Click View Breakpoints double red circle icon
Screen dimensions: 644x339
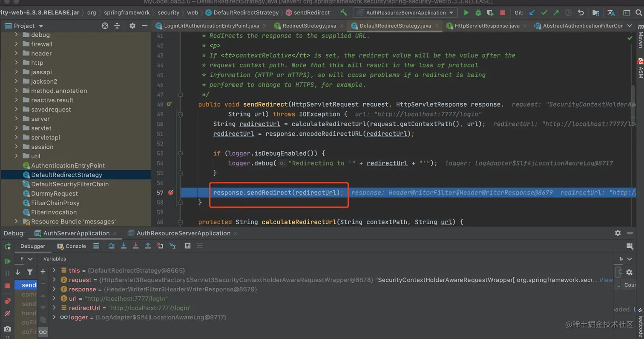(x=7, y=301)
